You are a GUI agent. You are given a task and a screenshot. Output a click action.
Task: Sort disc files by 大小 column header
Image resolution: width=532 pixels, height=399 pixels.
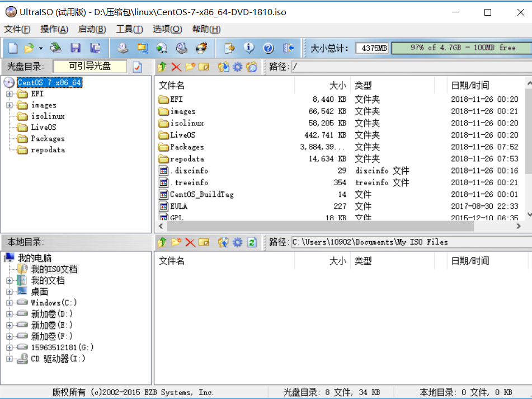[322, 85]
